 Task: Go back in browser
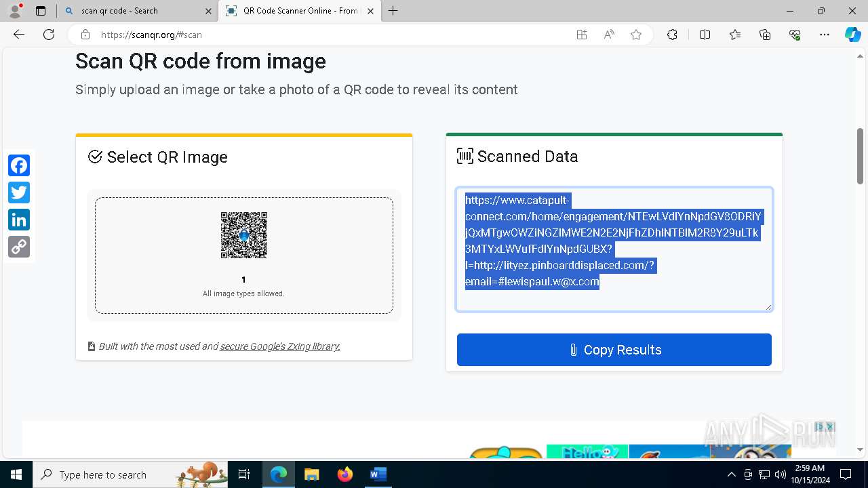(19, 35)
